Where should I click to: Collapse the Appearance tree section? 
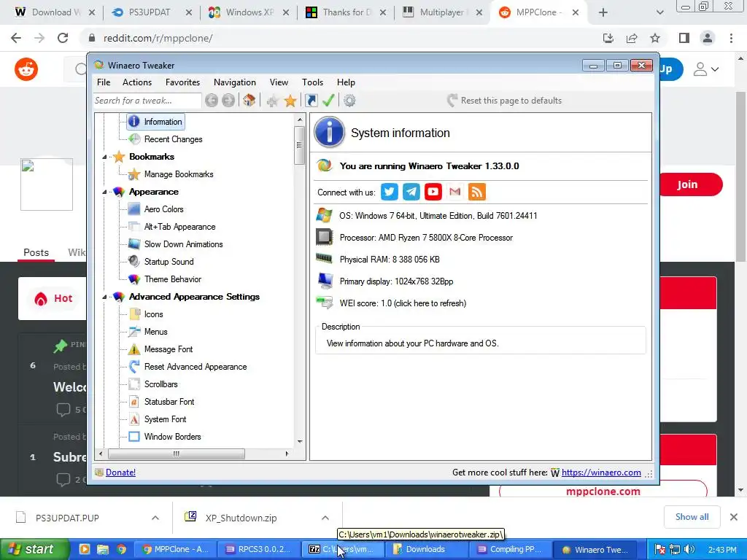[104, 192]
